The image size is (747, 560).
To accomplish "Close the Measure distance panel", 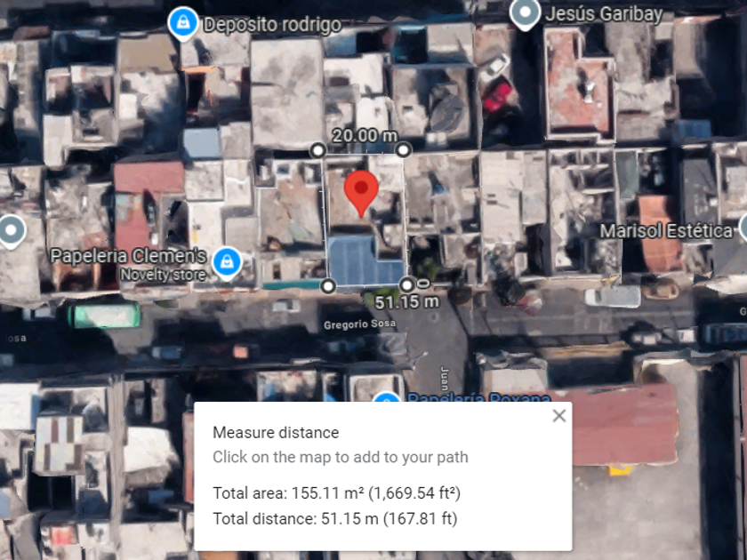I will click(559, 416).
